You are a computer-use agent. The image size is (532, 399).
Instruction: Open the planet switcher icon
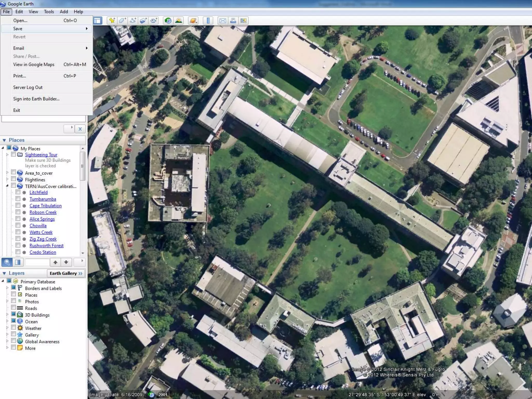pos(193,21)
